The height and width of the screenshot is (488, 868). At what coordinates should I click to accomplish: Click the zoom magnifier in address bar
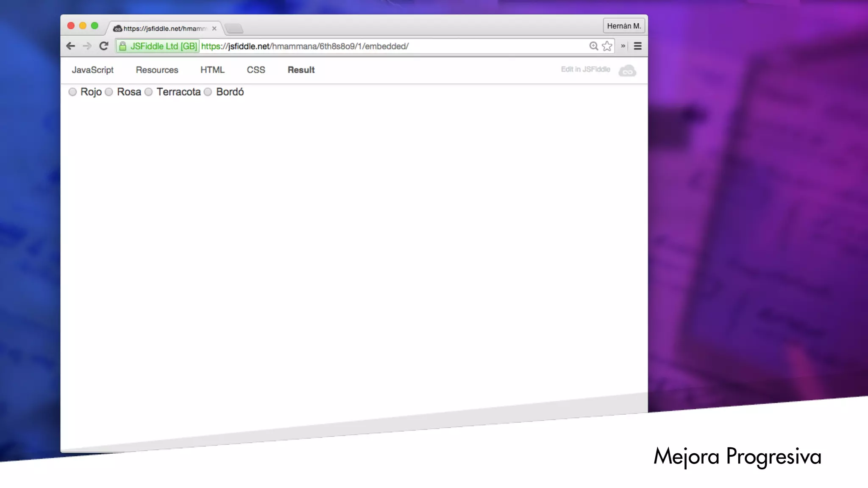click(593, 46)
